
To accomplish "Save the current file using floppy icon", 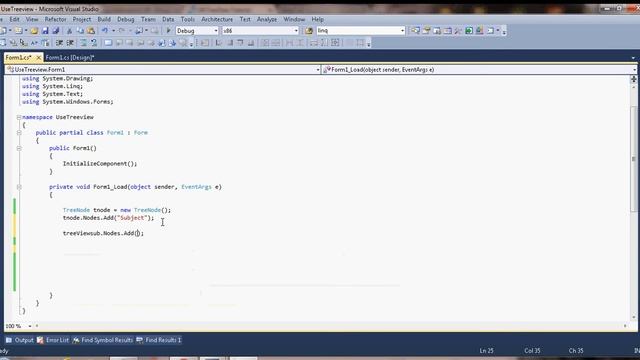I will 45,31.
